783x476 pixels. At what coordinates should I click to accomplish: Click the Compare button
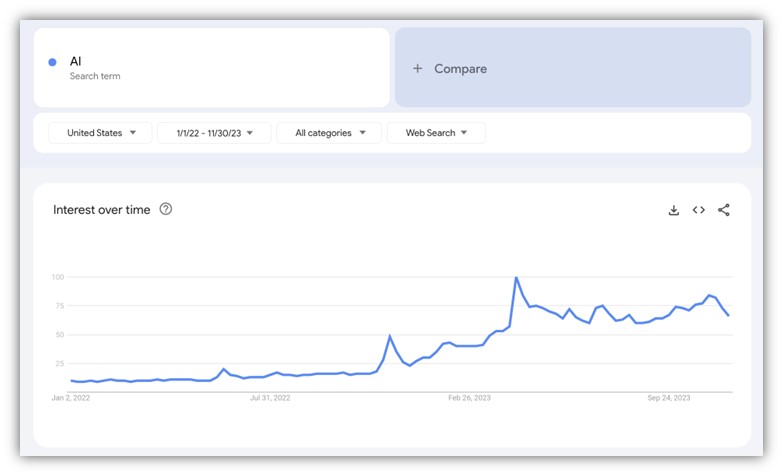pyautogui.click(x=573, y=67)
